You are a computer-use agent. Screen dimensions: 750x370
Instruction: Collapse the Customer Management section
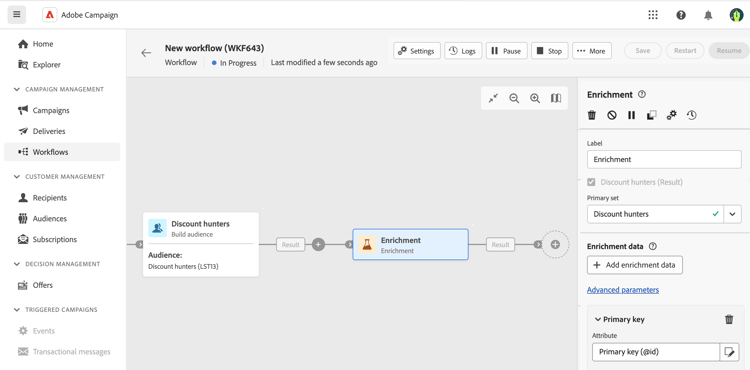point(17,177)
